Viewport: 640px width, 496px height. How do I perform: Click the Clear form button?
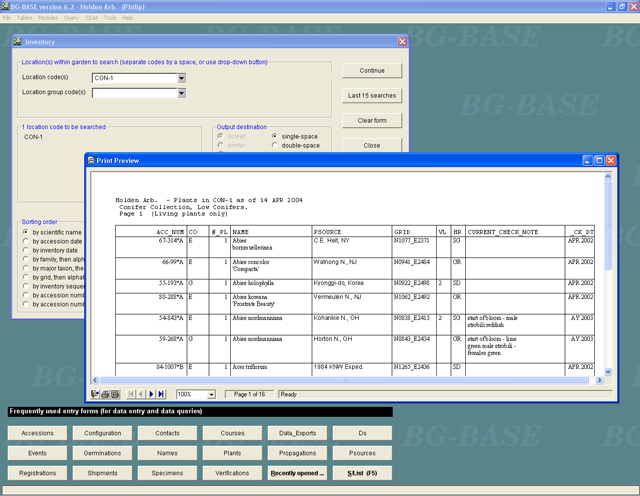click(x=372, y=120)
